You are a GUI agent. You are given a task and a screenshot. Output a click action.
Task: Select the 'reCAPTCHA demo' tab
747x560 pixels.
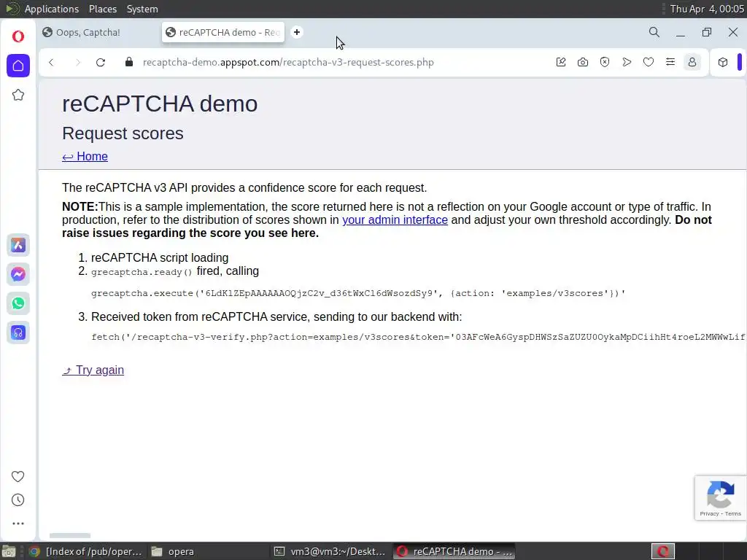(x=223, y=32)
